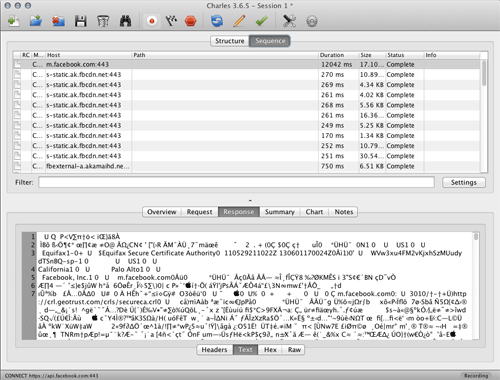The image size is (500, 380).
Task: Click into the Filter text field
Action: [236, 182]
